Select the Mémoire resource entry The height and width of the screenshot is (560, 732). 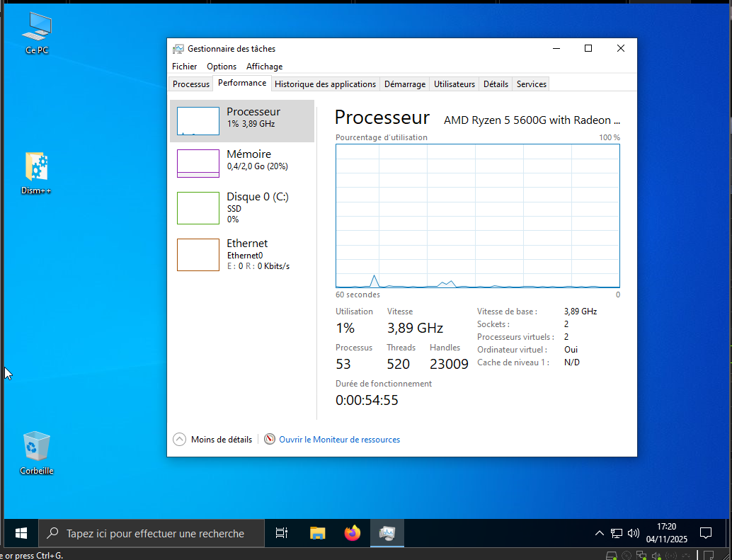pyautogui.click(x=242, y=164)
